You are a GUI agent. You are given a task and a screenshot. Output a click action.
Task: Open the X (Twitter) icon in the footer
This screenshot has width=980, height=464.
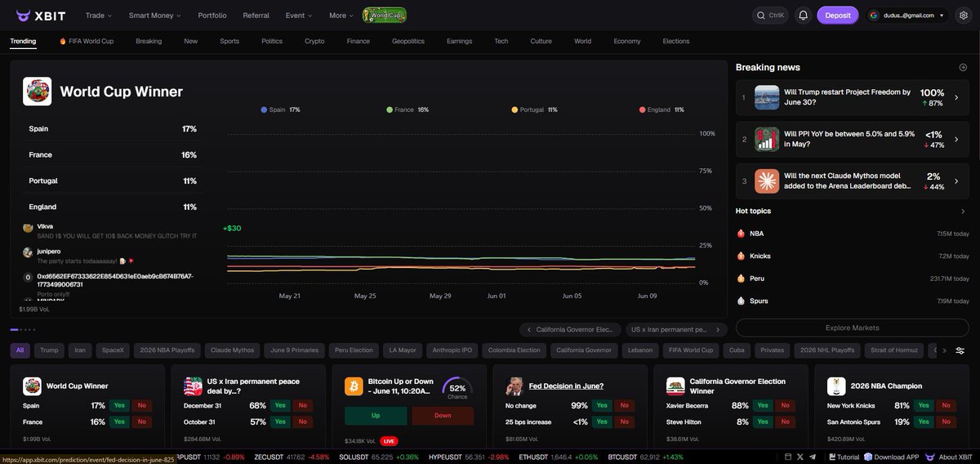[801, 457]
